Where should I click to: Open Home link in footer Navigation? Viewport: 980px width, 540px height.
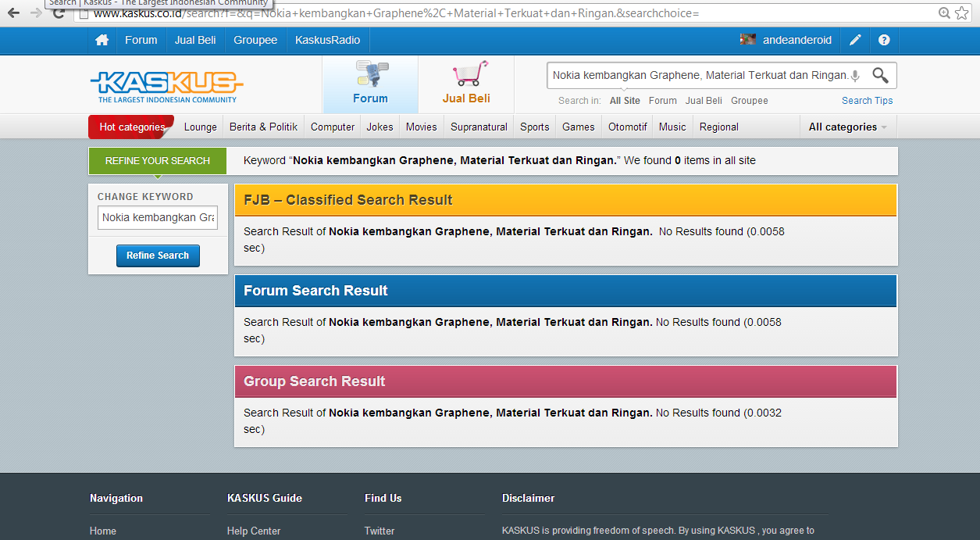(103, 531)
